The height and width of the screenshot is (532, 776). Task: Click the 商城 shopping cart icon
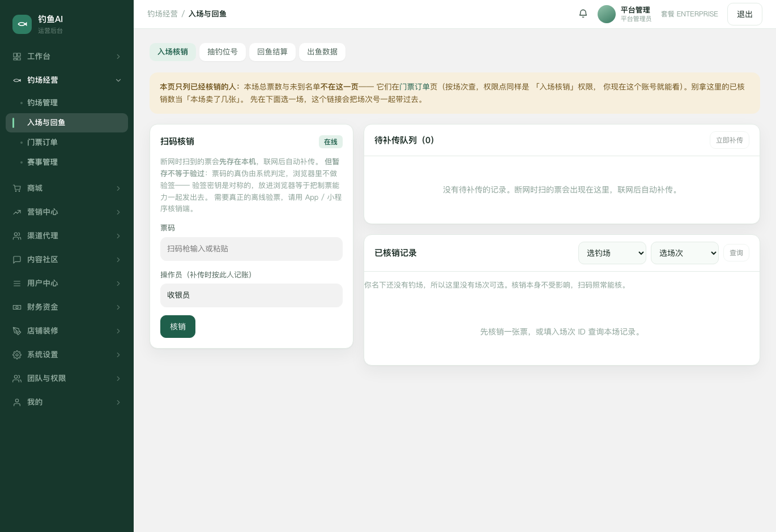click(x=17, y=188)
